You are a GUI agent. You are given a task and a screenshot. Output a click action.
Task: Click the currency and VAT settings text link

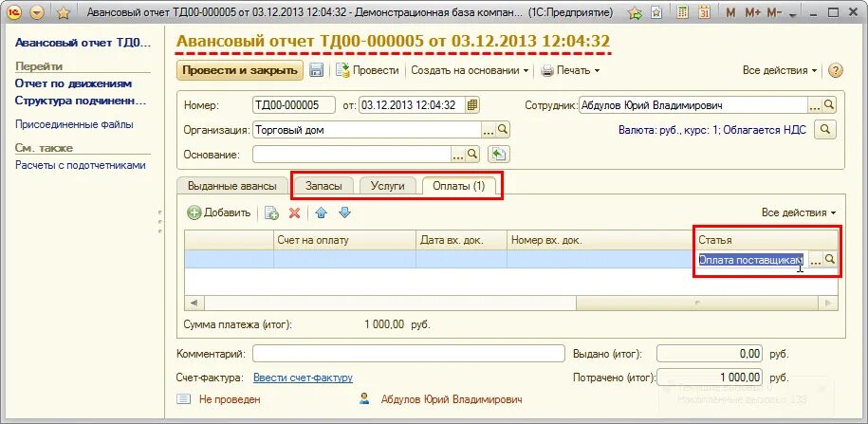(x=711, y=130)
